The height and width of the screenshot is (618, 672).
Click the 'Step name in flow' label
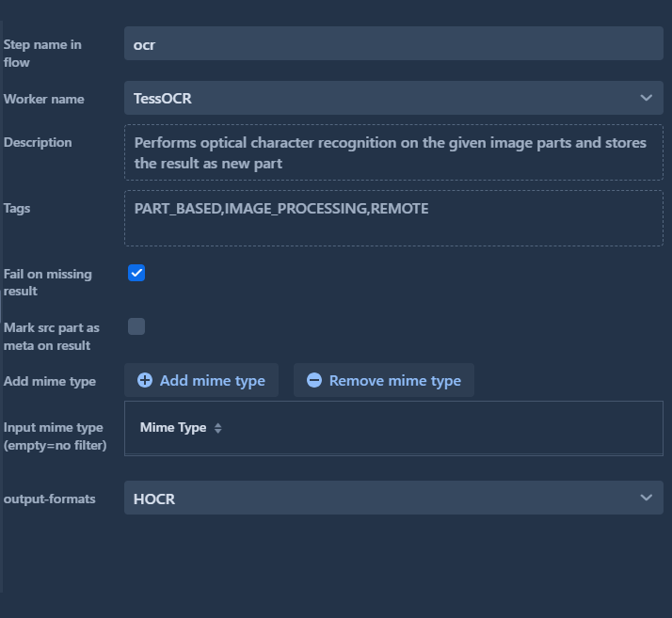point(42,54)
